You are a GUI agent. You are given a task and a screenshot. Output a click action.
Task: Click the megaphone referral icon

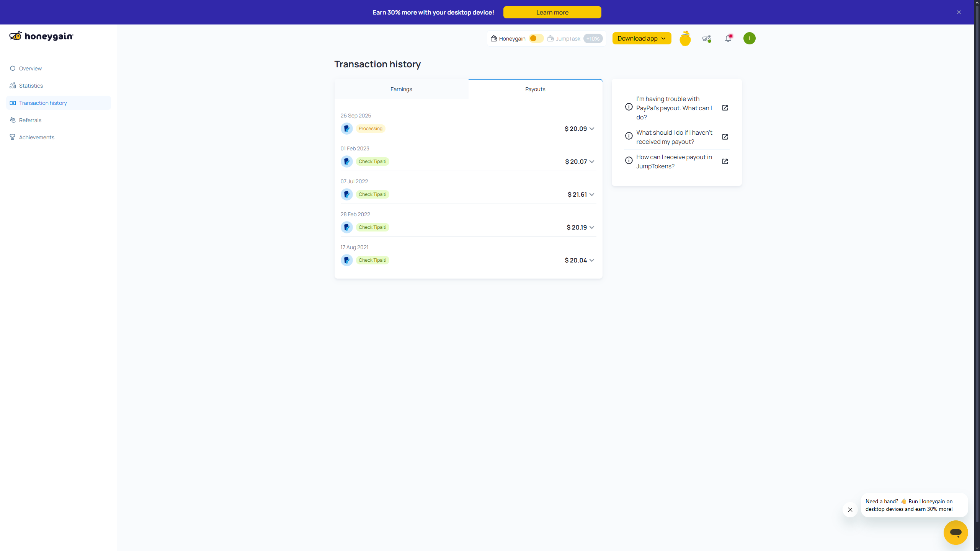706,38
